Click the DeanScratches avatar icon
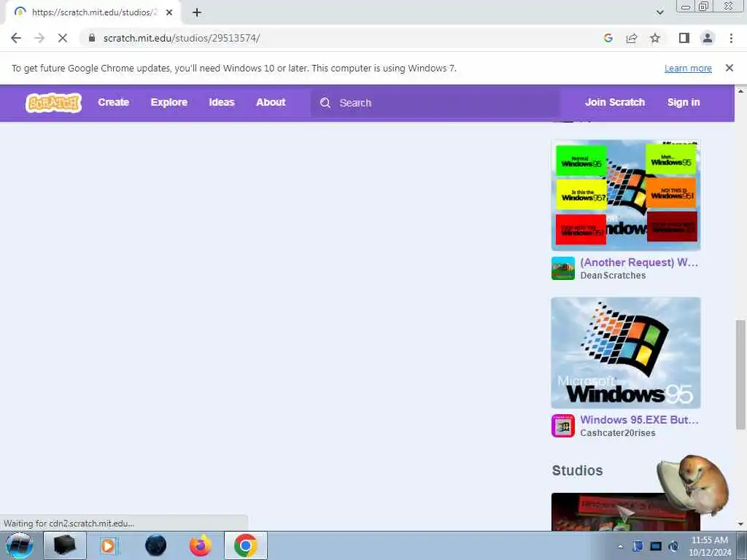 click(563, 268)
